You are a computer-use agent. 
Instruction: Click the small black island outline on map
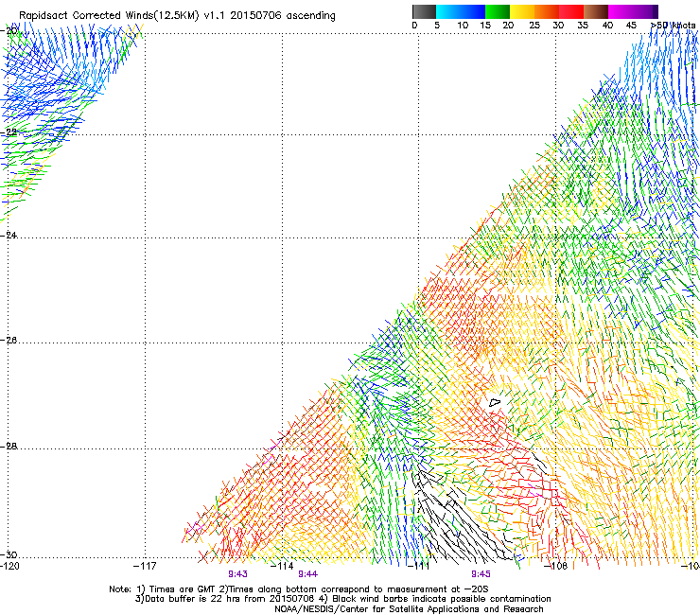(x=495, y=402)
